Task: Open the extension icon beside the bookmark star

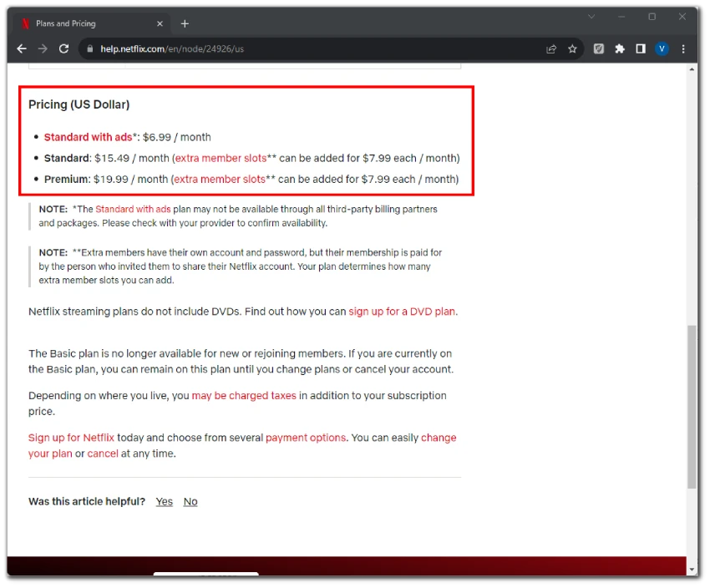Action: tap(599, 49)
